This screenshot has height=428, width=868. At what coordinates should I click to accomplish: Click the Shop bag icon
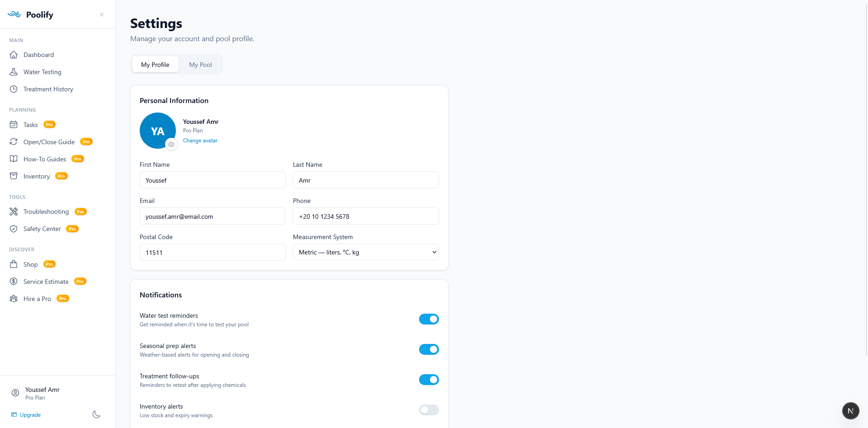click(14, 264)
